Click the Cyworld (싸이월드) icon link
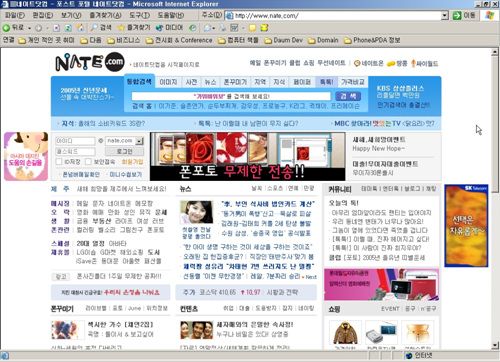500x362 pixels. [x=424, y=63]
